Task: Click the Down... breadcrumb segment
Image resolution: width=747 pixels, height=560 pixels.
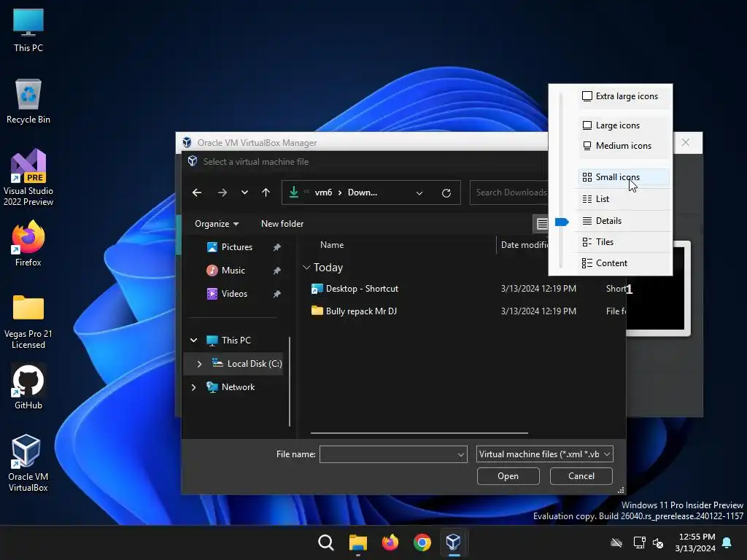Action: click(362, 192)
